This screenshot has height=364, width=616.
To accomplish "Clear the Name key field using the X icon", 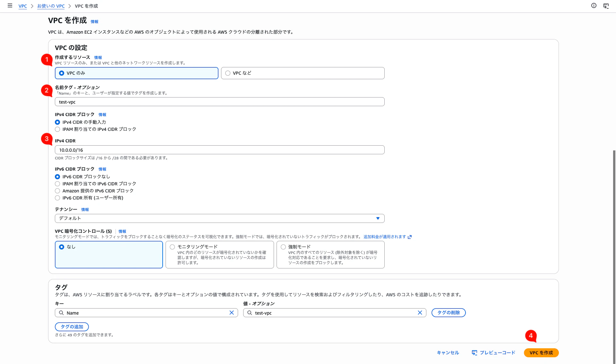I will (x=232, y=312).
